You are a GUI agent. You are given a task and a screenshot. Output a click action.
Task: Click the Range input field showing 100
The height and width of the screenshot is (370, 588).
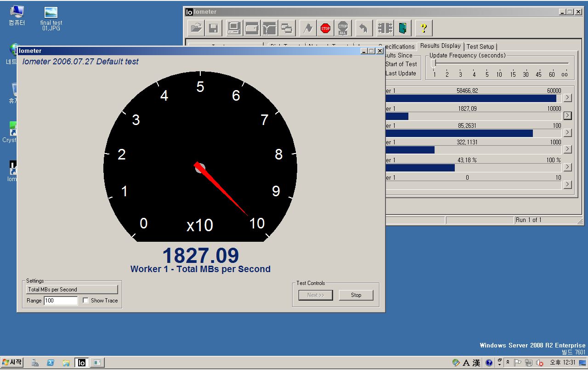61,301
